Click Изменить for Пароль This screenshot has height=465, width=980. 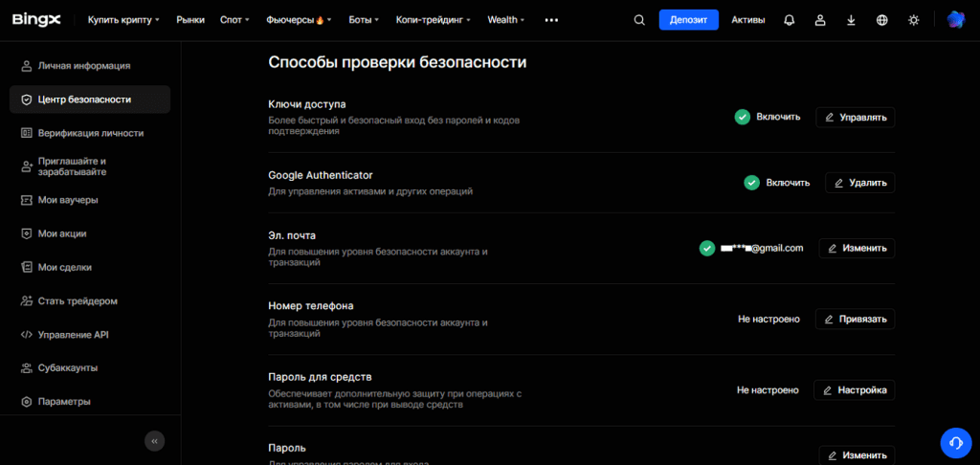pos(857,455)
